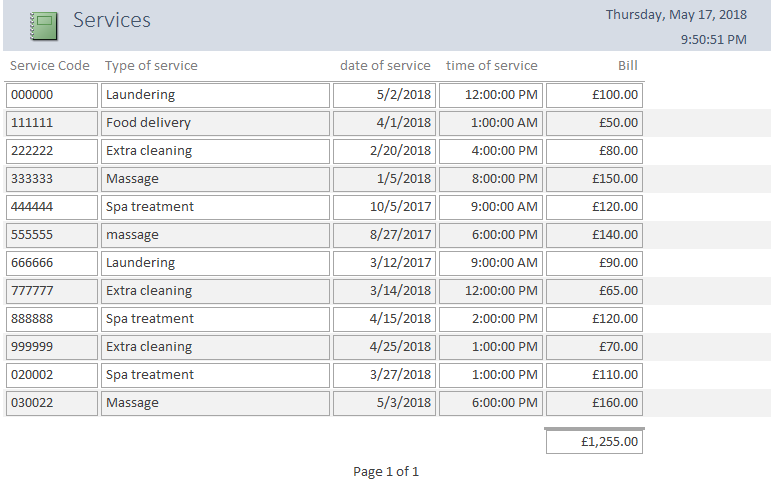
Task: Select service code 666666 field
Action: pyautogui.click(x=51, y=263)
